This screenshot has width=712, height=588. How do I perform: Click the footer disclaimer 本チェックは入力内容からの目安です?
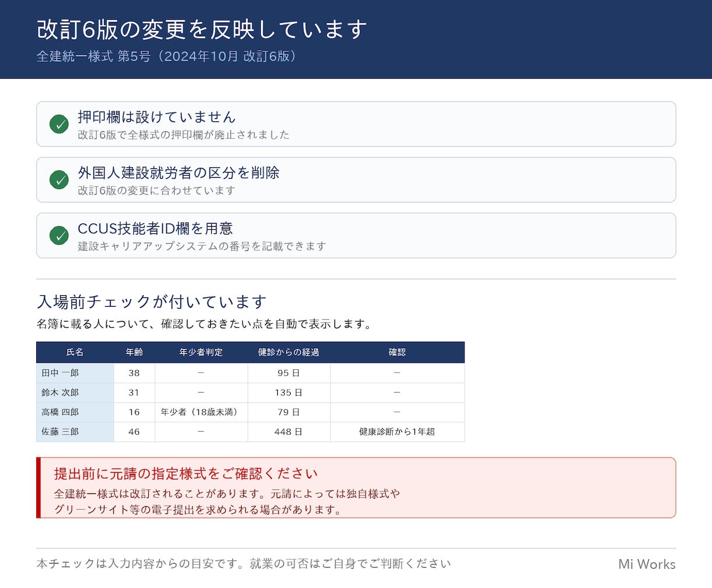click(x=141, y=564)
